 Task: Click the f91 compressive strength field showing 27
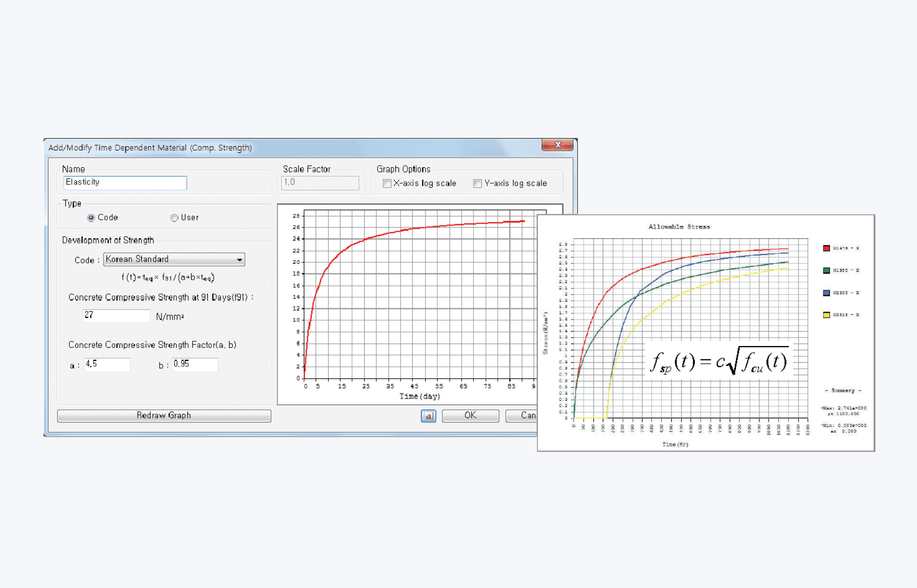[116, 316]
